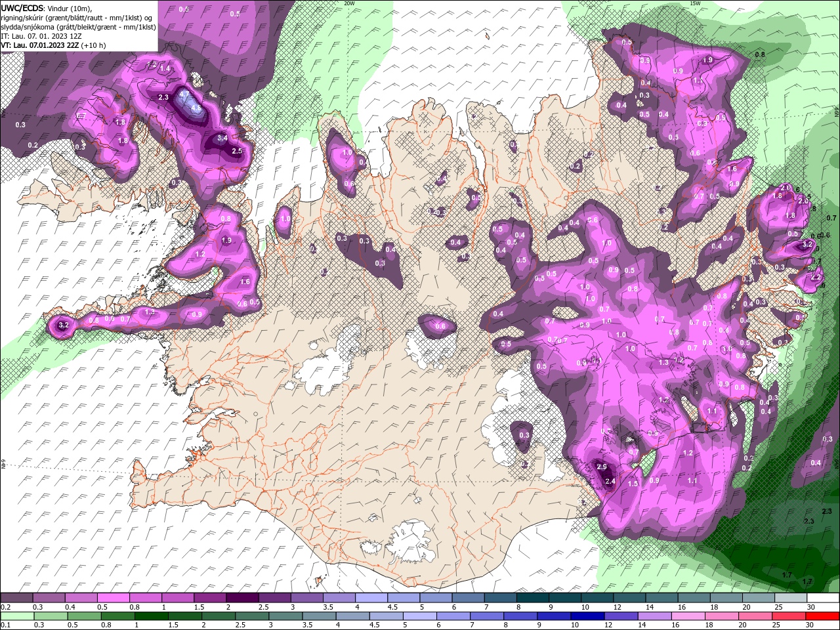Click the "UWC/ECDS" title text
This screenshot has height=630, width=840.
click(22, 8)
